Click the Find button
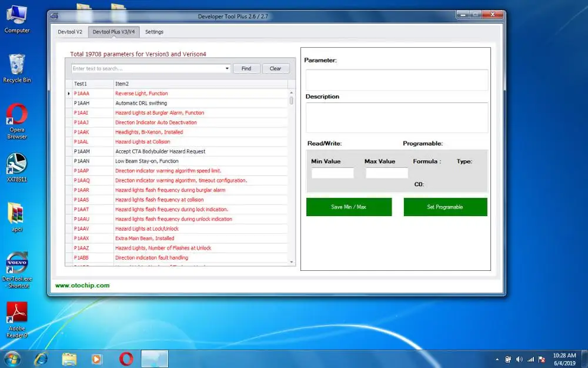This screenshot has width=588, height=368. coord(246,68)
